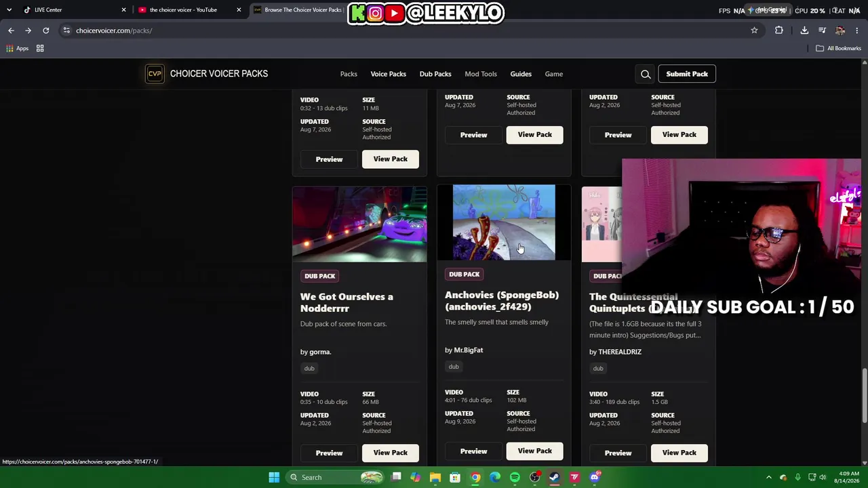868x488 pixels.
Task: Open Discord from the taskbar
Action: pyautogui.click(x=595, y=477)
